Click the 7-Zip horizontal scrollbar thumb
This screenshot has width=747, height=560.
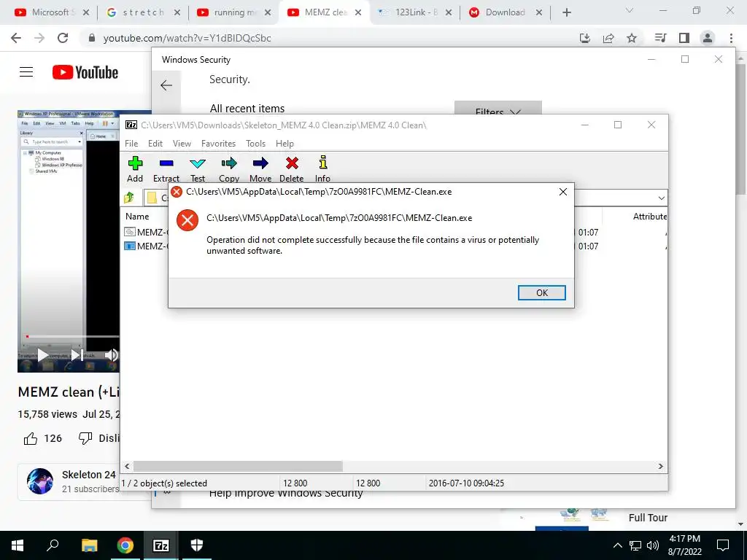(x=238, y=466)
